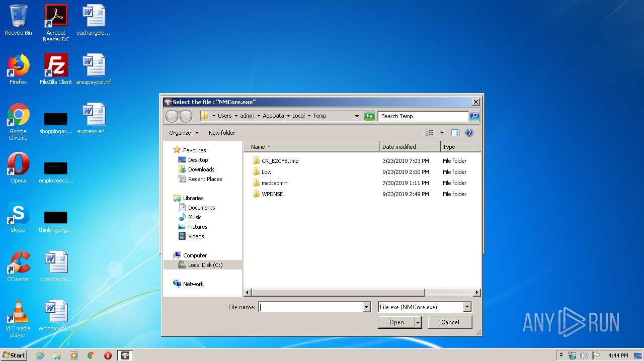
Task: Click New folder in the toolbar
Action: [222, 133]
